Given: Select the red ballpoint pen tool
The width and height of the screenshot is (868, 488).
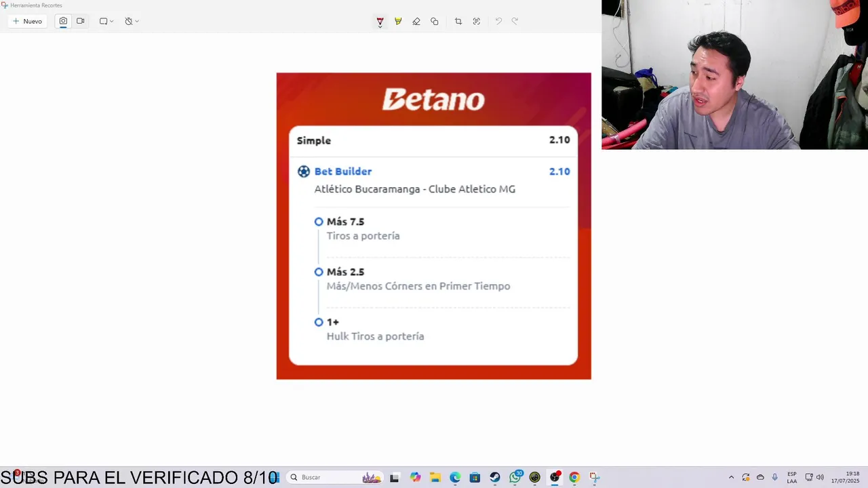Looking at the screenshot, I should (x=380, y=22).
